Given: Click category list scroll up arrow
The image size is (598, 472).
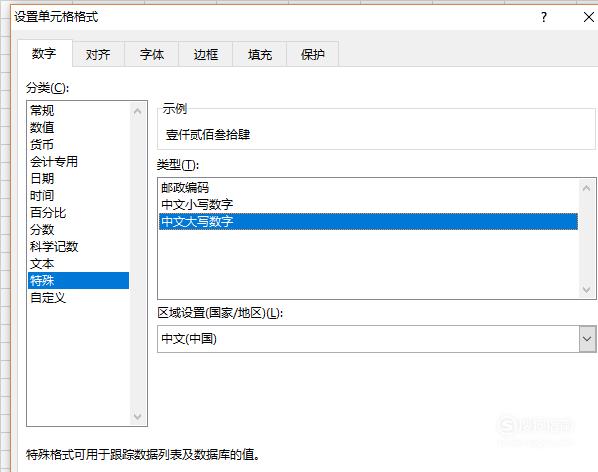Looking at the screenshot, I should [x=138, y=111].
